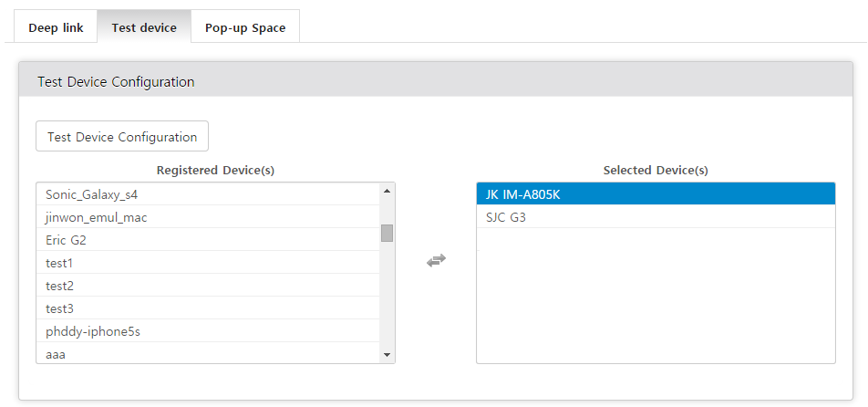Viewport: 868px width, 407px height.
Task: Open the Deep link tab
Action: click(x=56, y=27)
